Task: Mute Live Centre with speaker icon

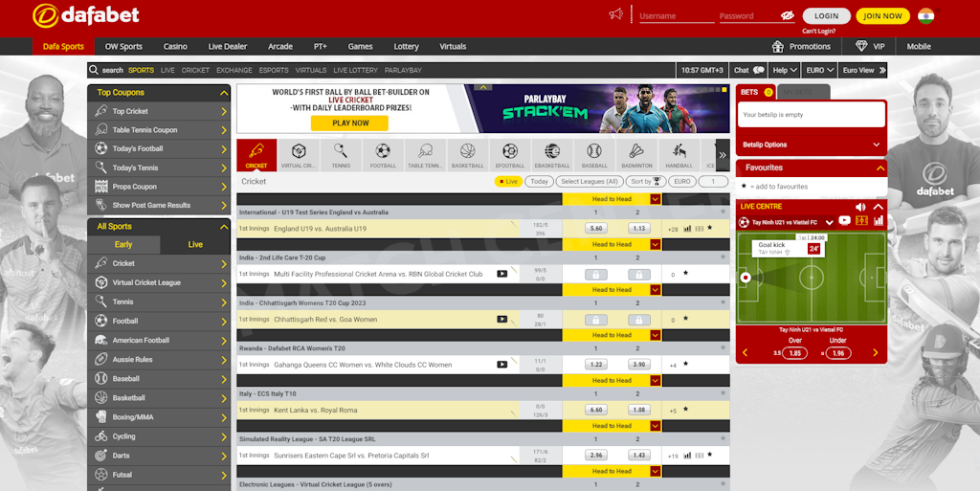Action: pos(860,206)
